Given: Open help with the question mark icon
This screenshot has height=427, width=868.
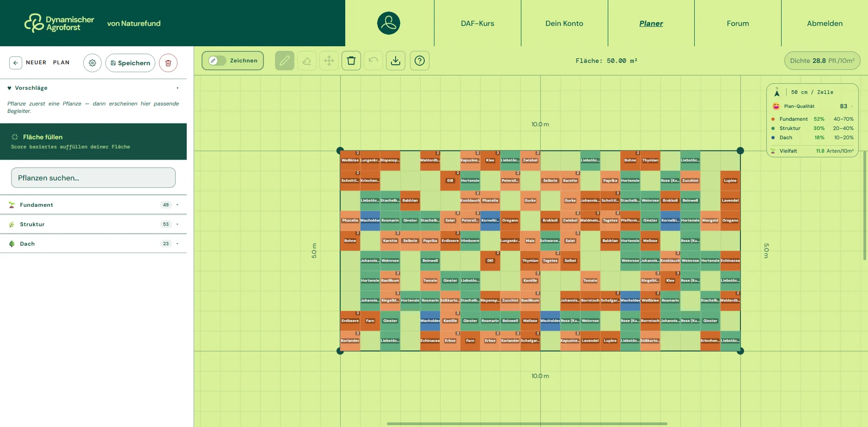Looking at the screenshot, I should (x=420, y=61).
